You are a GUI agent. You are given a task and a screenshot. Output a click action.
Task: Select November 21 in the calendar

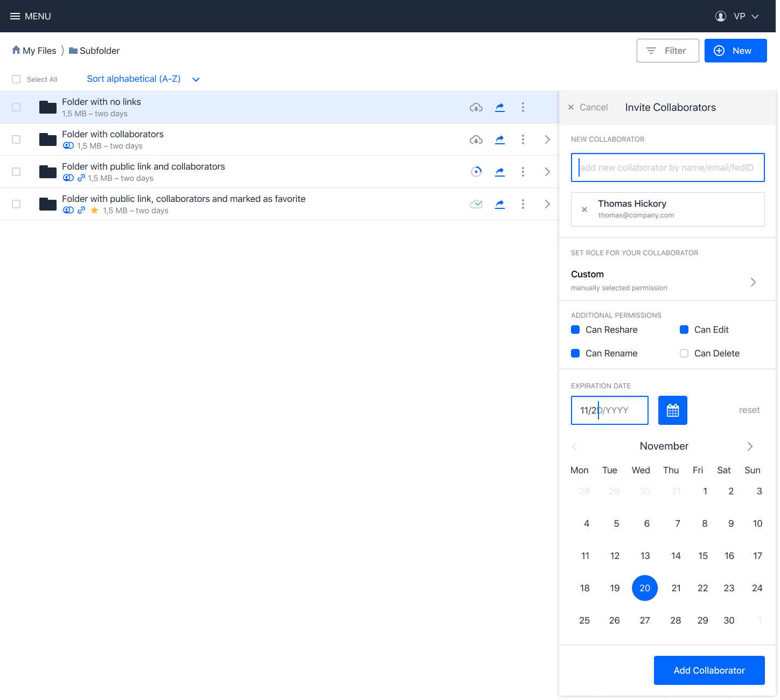[x=676, y=588]
